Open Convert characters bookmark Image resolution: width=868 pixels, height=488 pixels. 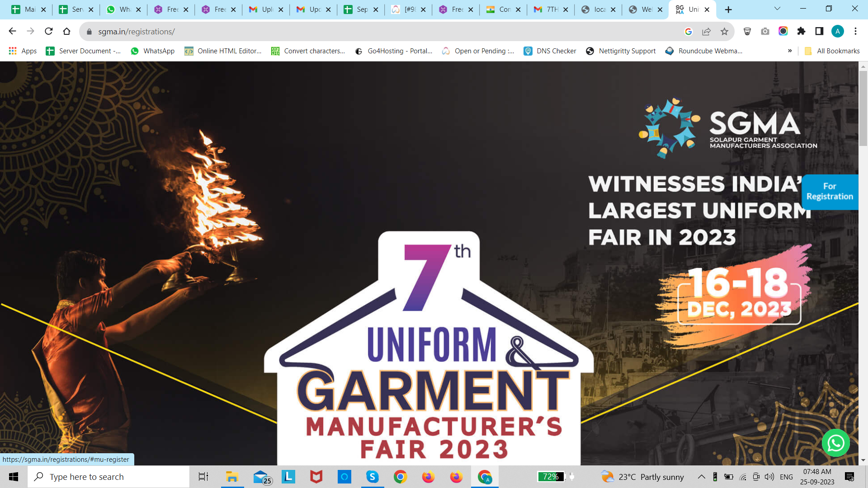pyautogui.click(x=308, y=51)
